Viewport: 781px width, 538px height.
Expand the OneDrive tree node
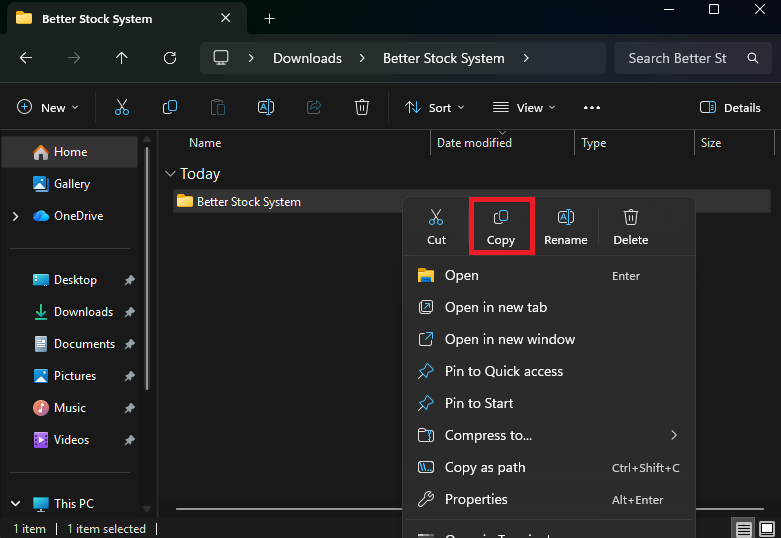[15, 216]
